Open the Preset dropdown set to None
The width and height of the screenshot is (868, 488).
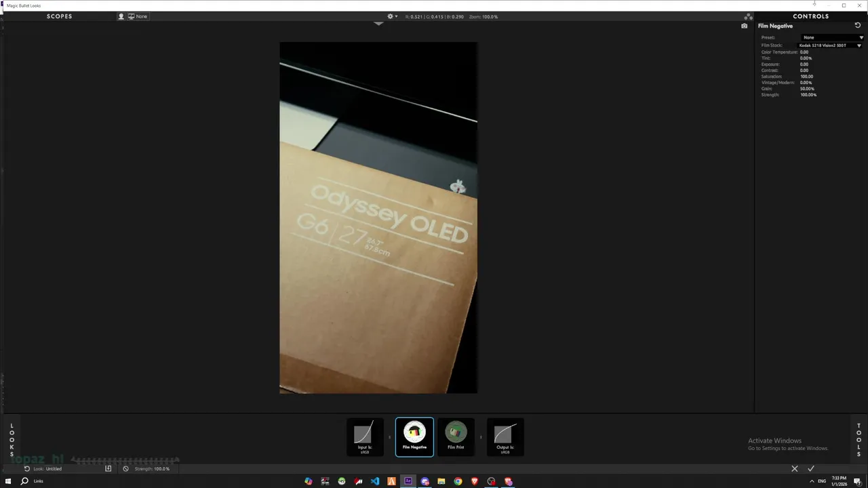point(833,37)
